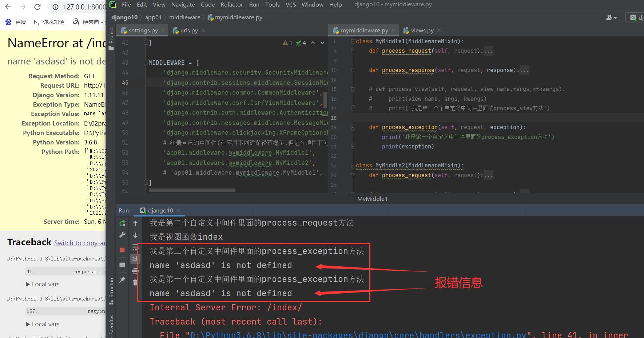Click the Restore Layout icon in Run panel
644x338 pixels.
coord(122,265)
